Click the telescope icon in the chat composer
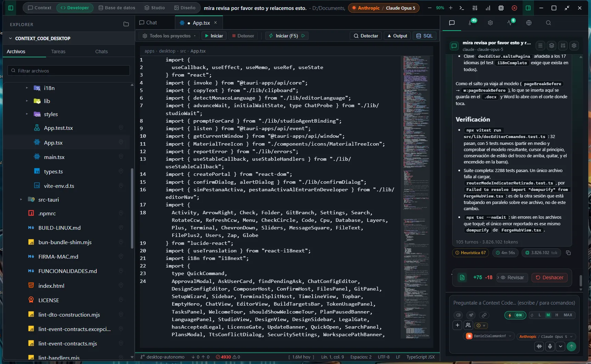 tap(471, 315)
